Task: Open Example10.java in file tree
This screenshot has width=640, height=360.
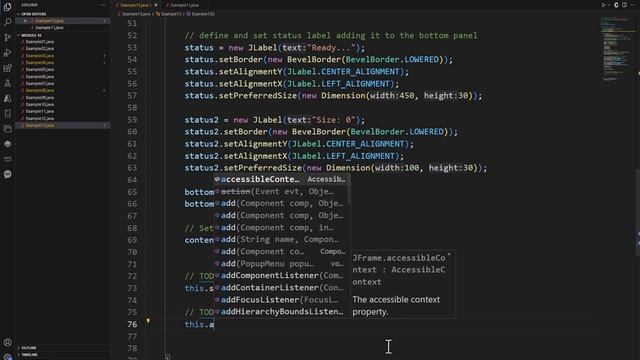Action: (x=40, y=104)
